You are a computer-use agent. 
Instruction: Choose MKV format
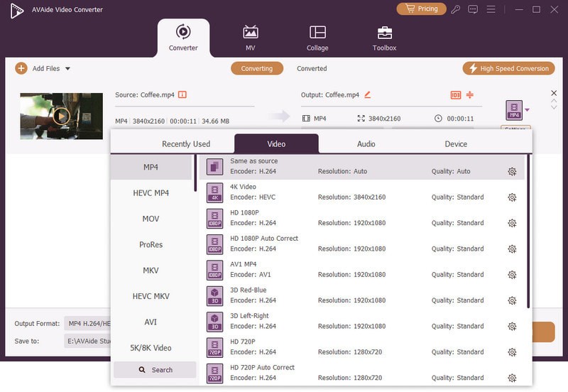tap(151, 271)
